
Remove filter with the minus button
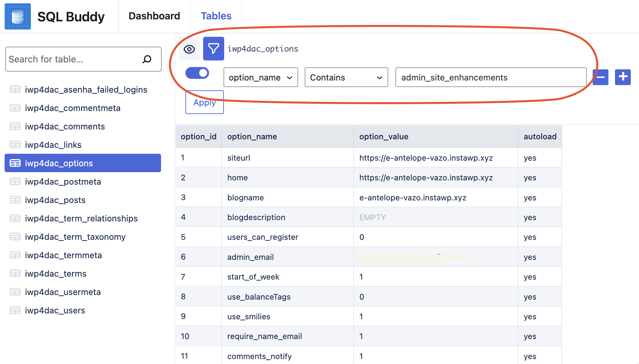[601, 77]
